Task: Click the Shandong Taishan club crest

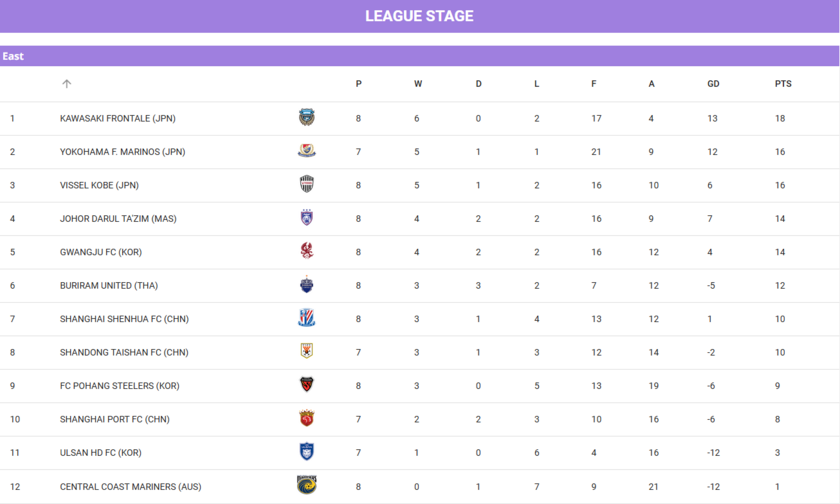Action: click(307, 352)
